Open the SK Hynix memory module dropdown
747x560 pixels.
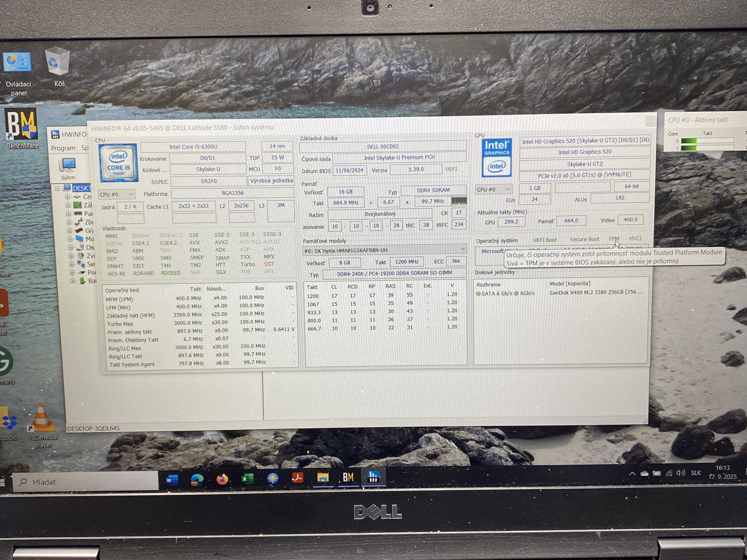[384, 250]
